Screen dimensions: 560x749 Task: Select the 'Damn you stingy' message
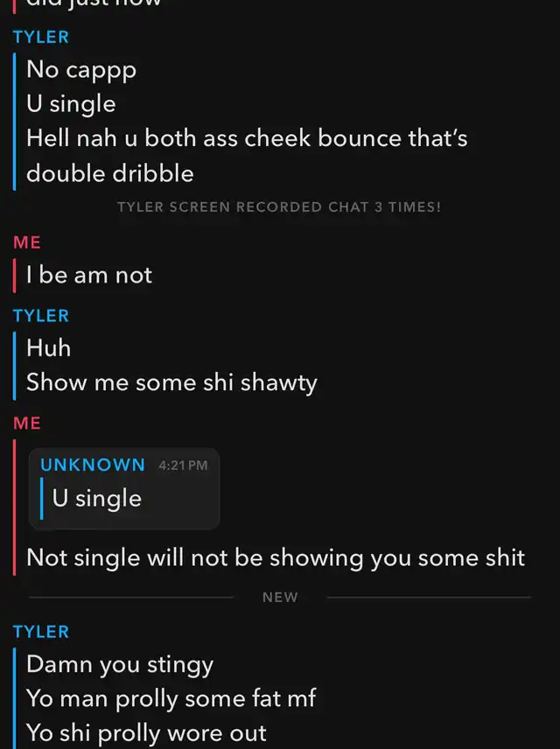coord(120,665)
